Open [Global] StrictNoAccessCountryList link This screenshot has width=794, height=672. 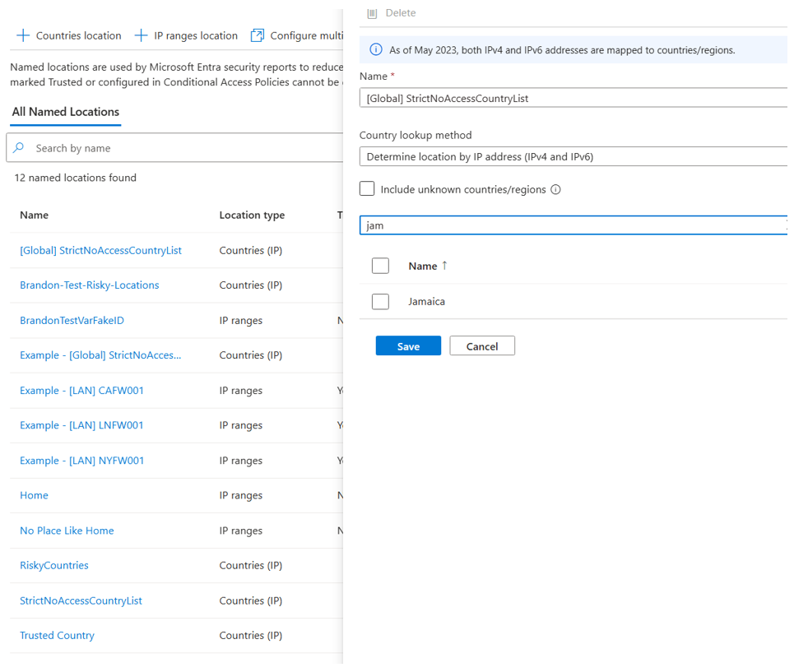(100, 251)
